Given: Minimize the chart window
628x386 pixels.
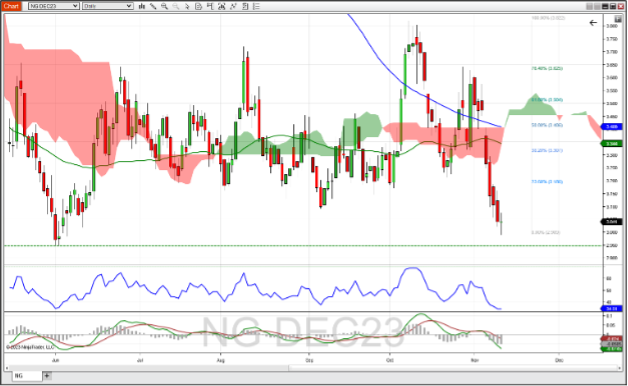Looking at the screenshot, I should pos(605,6).
